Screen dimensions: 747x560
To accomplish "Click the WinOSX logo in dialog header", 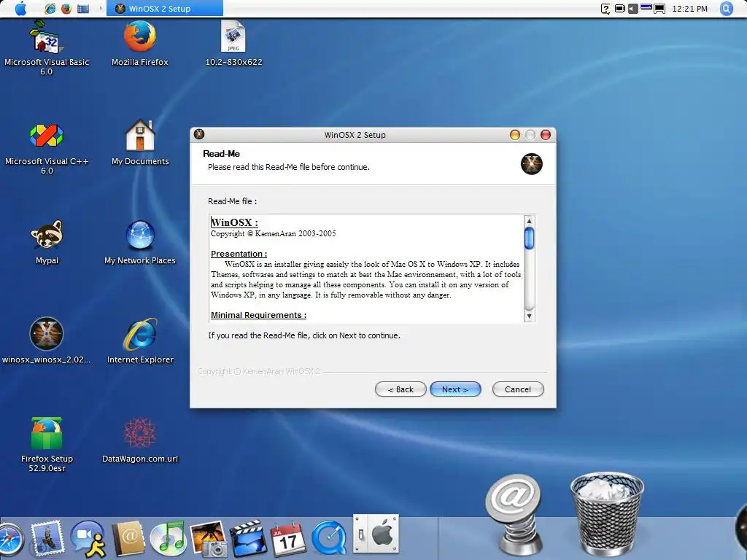I will pyautogui.click(x=531, y=164).
